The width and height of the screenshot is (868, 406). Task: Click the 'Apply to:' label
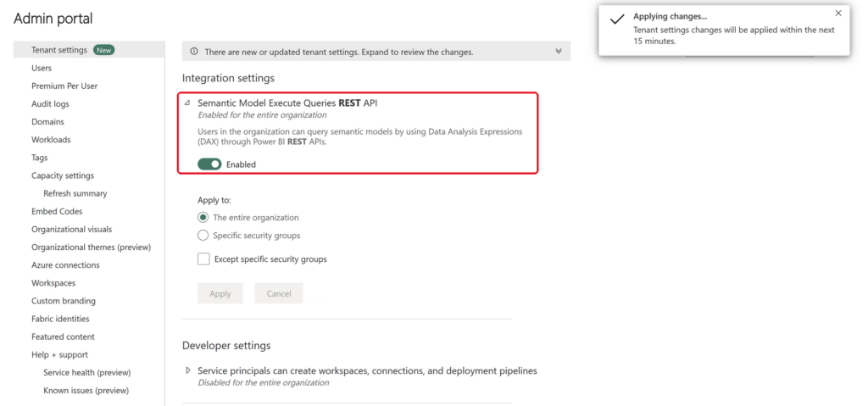point(214,201)
